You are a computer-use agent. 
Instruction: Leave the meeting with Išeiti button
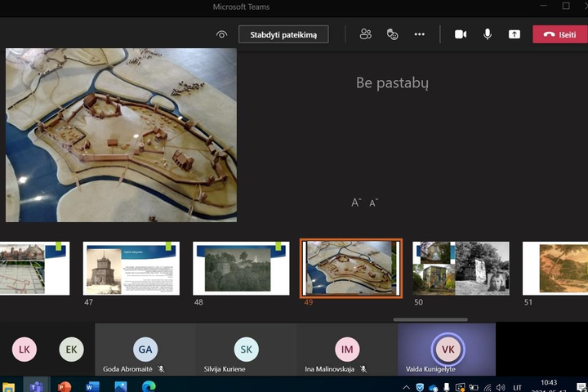560,34
